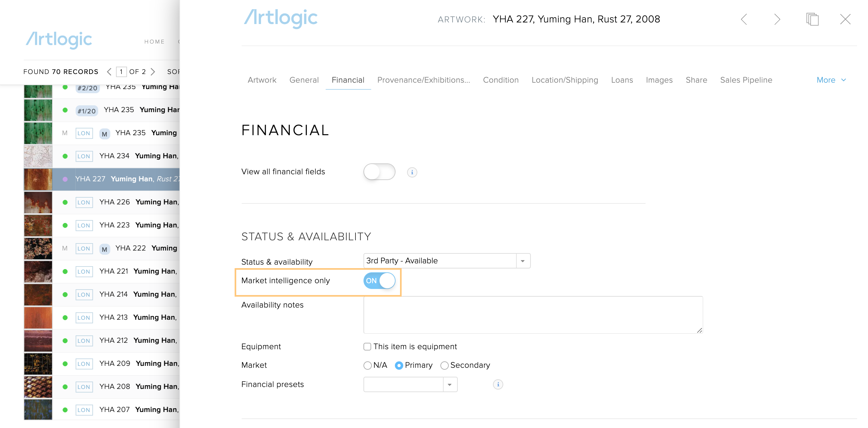The image size is (868, 428).
Task: Go to previous artwork record arrow
Action: (744, 19)
